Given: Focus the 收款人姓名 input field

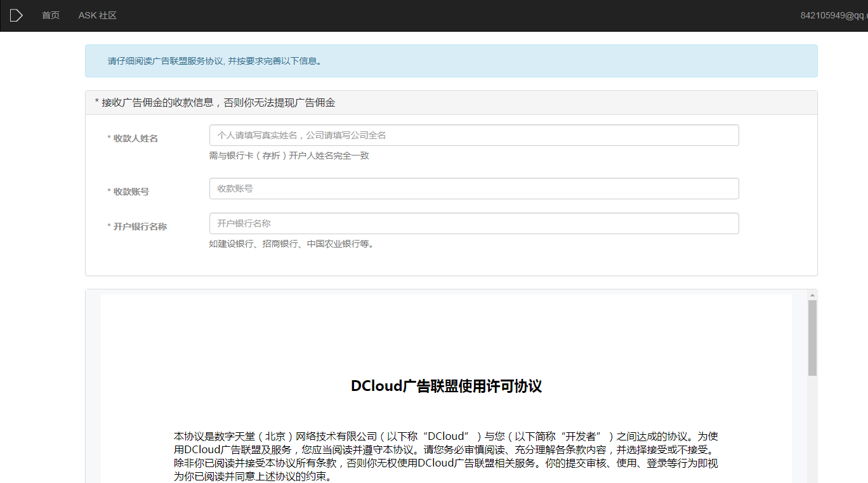Looking at the screenshot, I should pos(474,135).
